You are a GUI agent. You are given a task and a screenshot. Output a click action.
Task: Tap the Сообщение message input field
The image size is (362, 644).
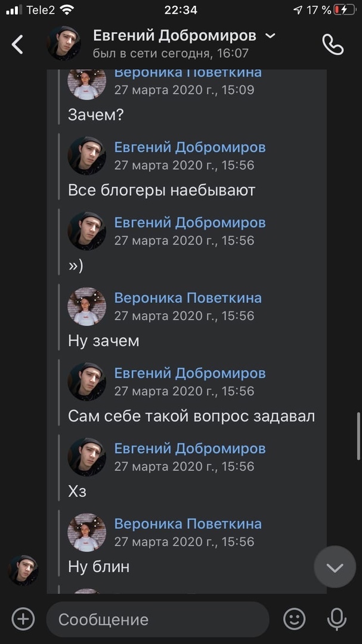tap(158, 620)
